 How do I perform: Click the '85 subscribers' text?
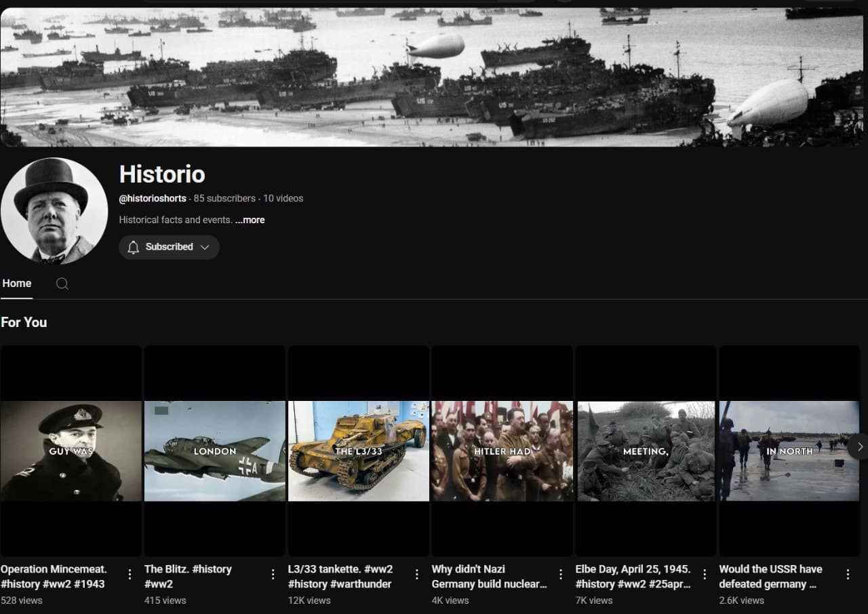[224, 198]
